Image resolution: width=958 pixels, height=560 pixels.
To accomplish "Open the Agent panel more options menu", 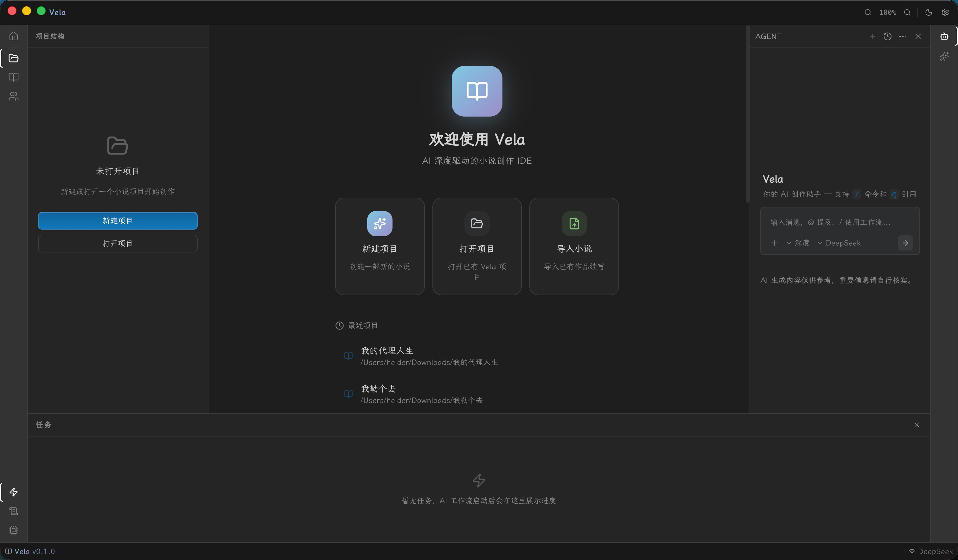I will coord(903,36).
